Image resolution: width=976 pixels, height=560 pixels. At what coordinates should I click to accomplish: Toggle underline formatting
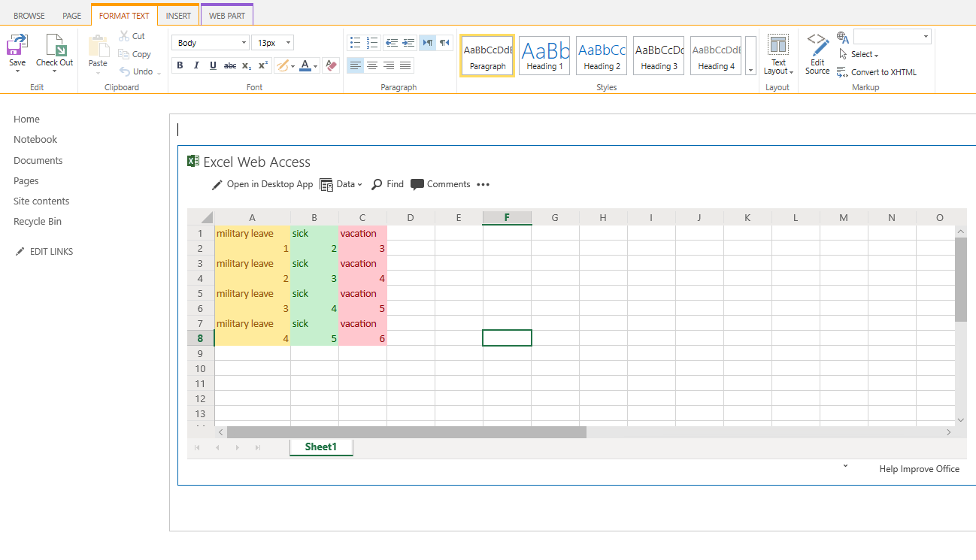[213, 65]
